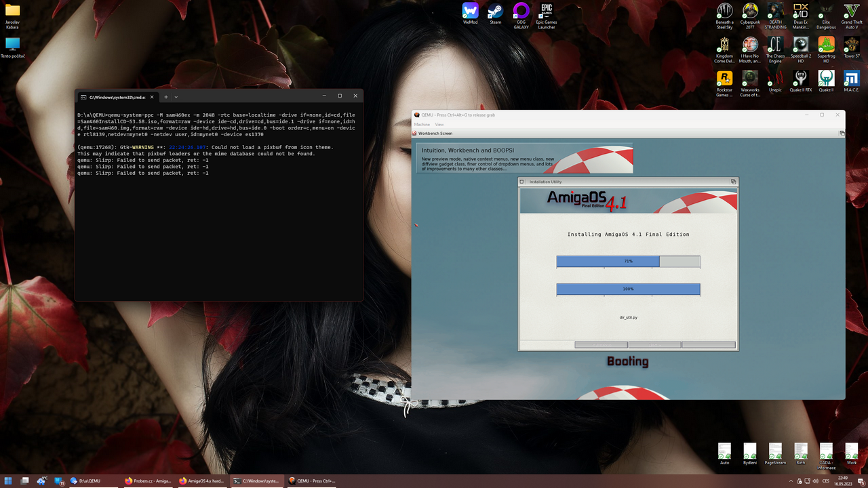The width and height of the screenshot is (868, 488).
Task: Launch Cyberpunk 2077 desktop shortcut
Action: click(750, 13)
